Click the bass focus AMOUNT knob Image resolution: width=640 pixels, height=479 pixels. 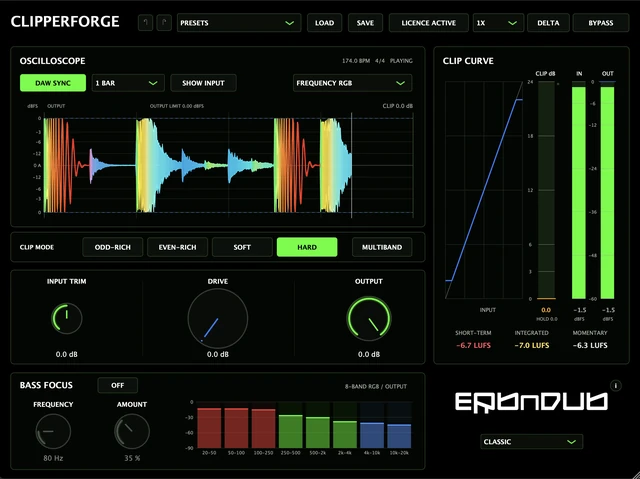coord(132,431)
